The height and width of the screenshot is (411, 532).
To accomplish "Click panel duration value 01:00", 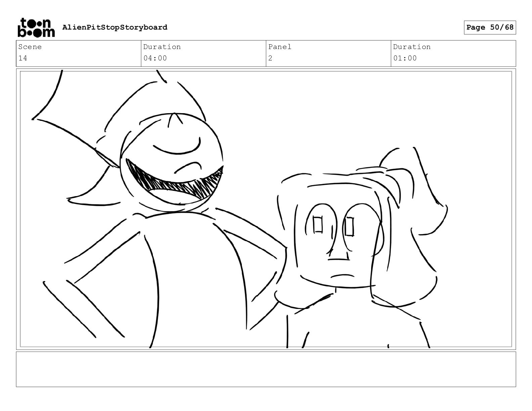I will [405, 58].
